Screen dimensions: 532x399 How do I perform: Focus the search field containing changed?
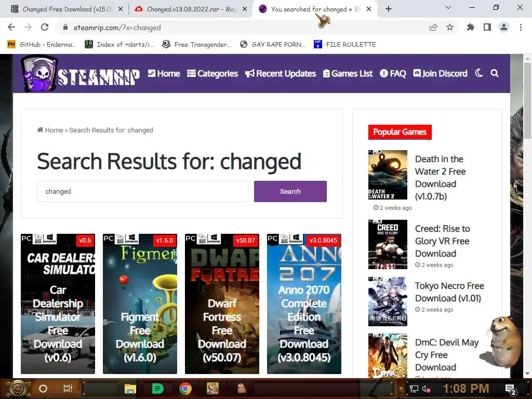142,191
